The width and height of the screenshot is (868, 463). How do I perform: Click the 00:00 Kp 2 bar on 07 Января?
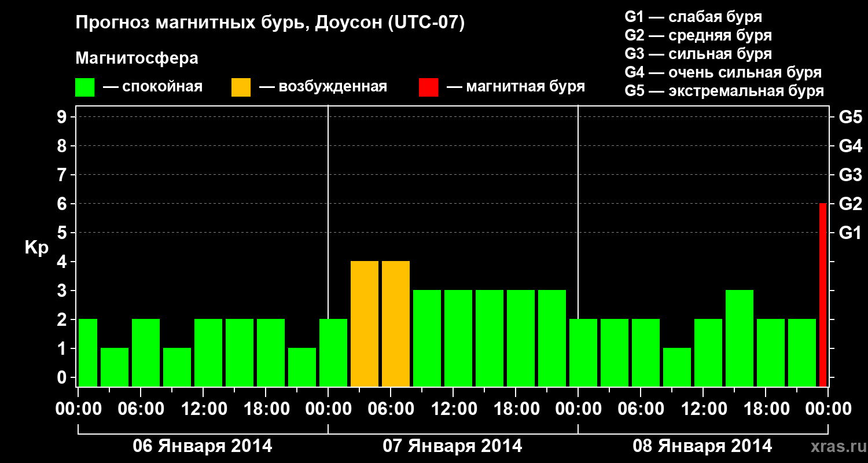[x=333, y=353]
